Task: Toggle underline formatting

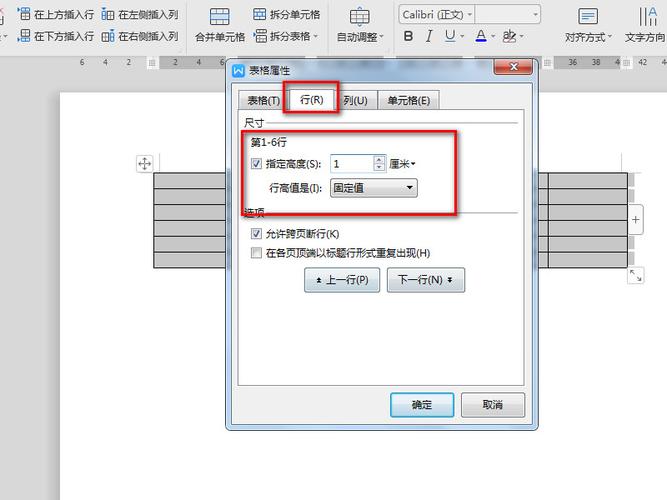Action: pos(450,36)
